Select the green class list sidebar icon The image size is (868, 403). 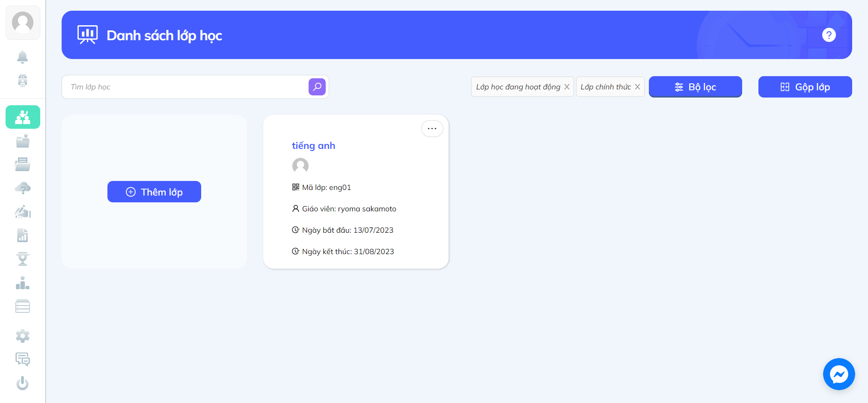(23, 117)
